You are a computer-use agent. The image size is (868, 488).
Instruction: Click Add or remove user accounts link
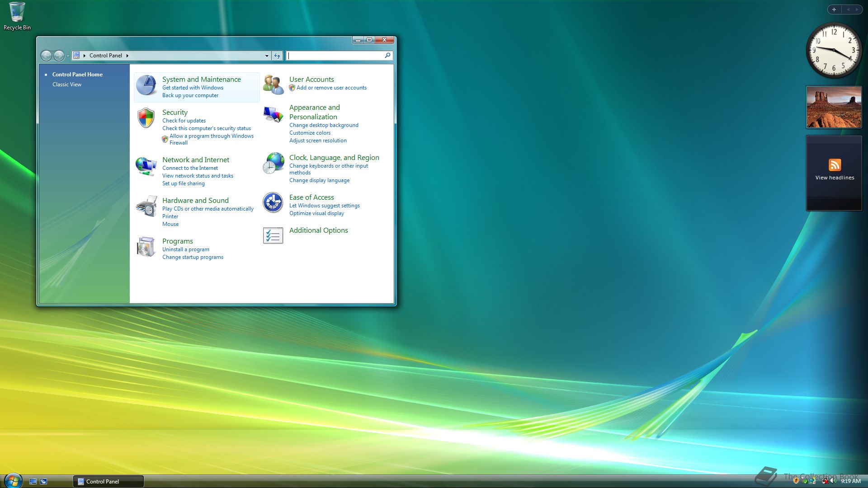pos(331,88)
